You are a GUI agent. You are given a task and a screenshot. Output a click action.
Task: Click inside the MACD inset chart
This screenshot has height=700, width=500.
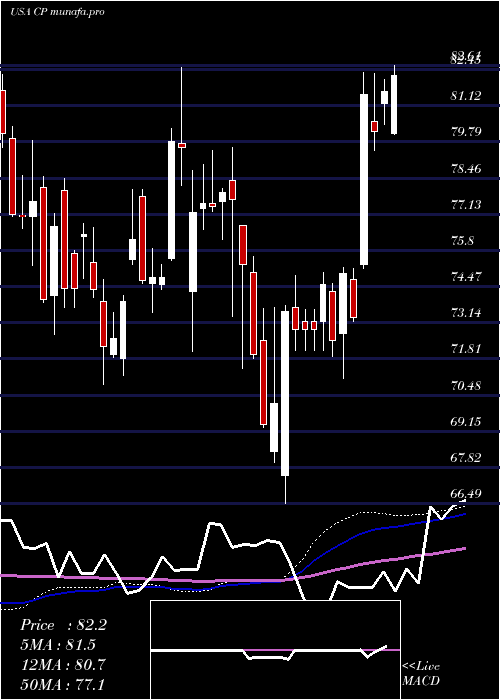[275, 650]
